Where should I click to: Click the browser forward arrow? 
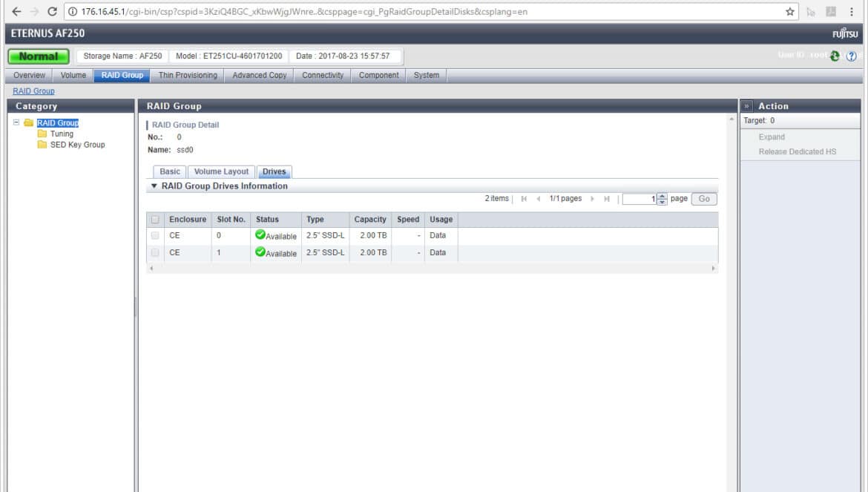tap(34, 12)
